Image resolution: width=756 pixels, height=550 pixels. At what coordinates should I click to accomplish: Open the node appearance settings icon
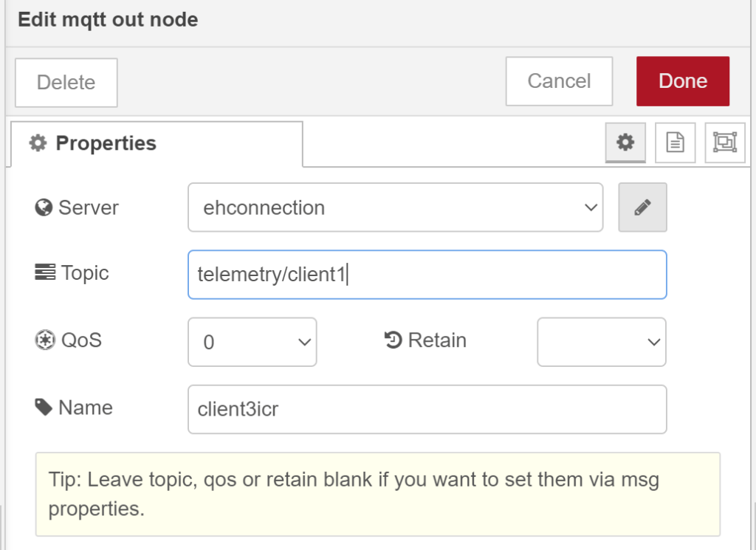724,142
